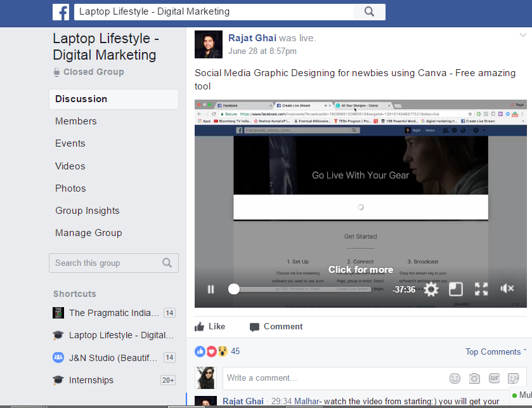Viewport: 532px width, 408px height.
Task: Click the Malhar mention in the comment
Action: pyautogui.click(x=307, y=401)
